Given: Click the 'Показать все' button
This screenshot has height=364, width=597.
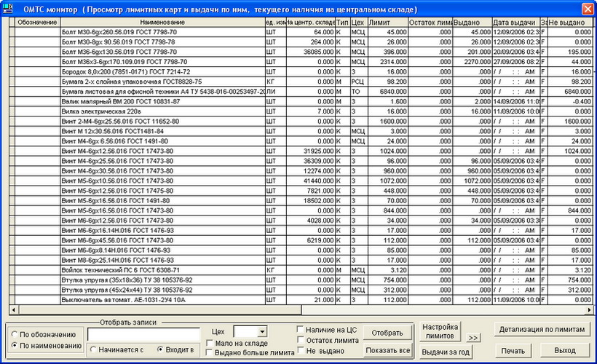Looking at the screenshot, I should click(387, 351).
